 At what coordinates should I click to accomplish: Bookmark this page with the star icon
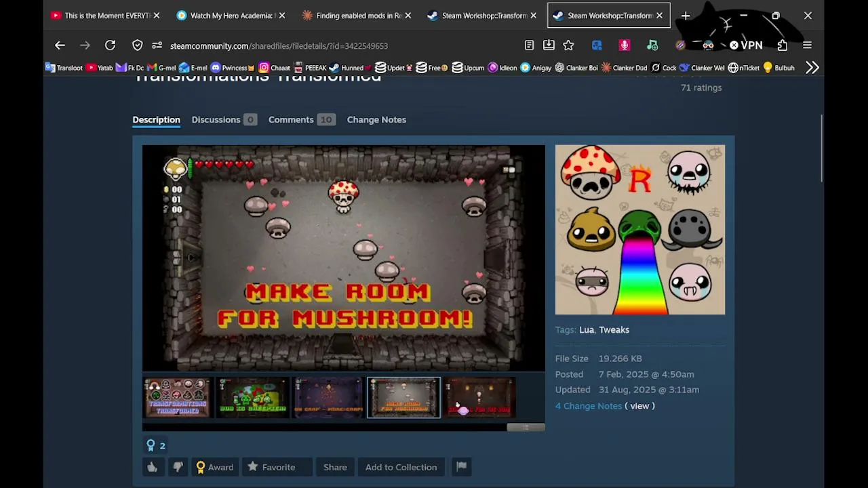coord(568,45)
